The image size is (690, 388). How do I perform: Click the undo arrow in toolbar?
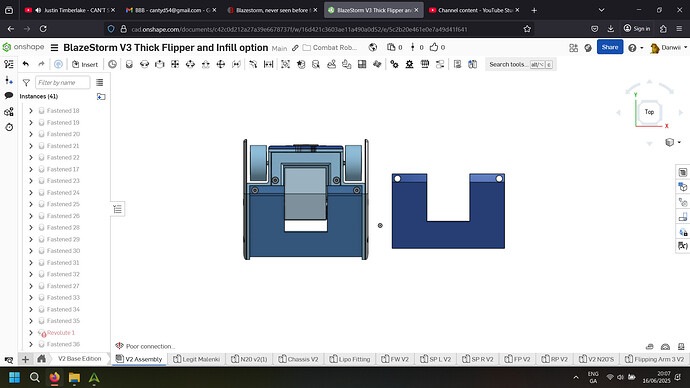[26, 64]
